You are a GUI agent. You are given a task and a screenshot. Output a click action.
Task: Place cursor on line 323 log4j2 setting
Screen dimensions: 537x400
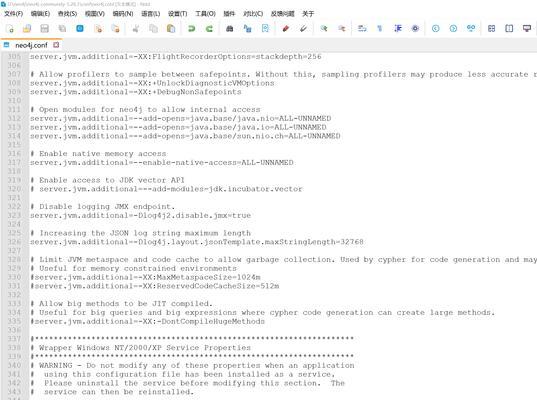(x=140, y=215)
